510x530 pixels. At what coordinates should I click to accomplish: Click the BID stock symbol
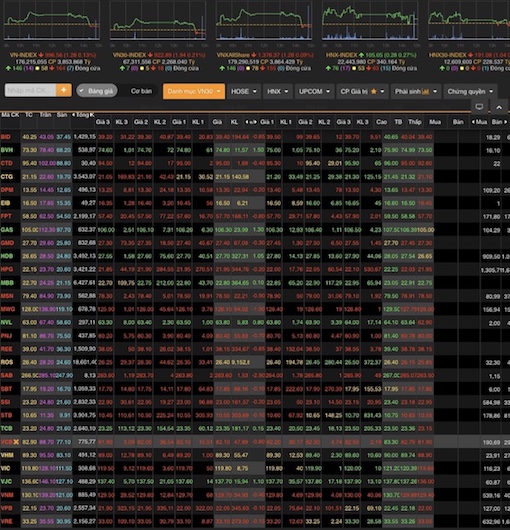pos(6,137)
